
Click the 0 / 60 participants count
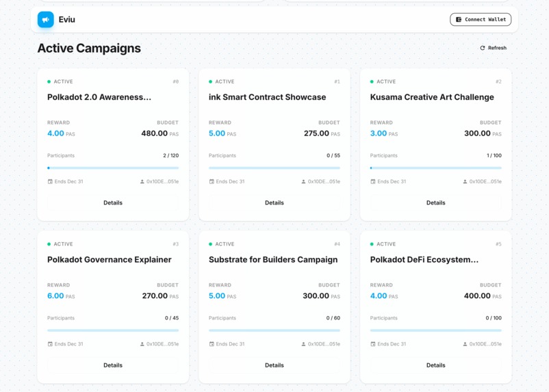333,318
